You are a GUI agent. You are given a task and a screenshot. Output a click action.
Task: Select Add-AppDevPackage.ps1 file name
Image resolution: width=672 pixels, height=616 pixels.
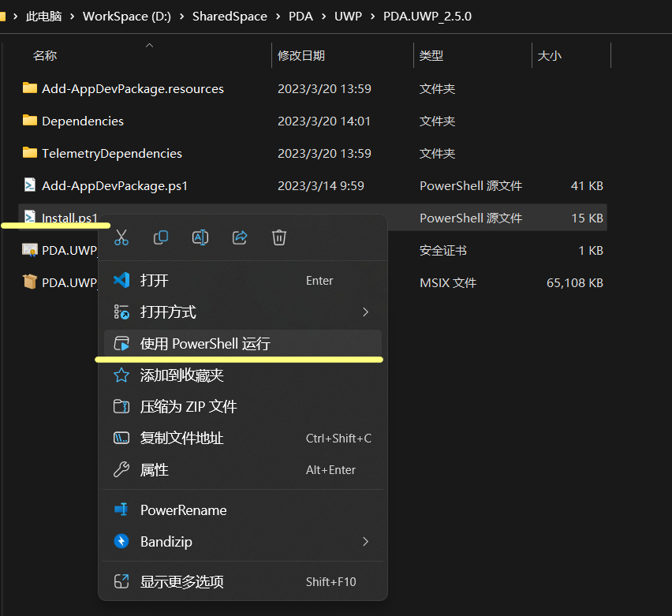[114, 185]
